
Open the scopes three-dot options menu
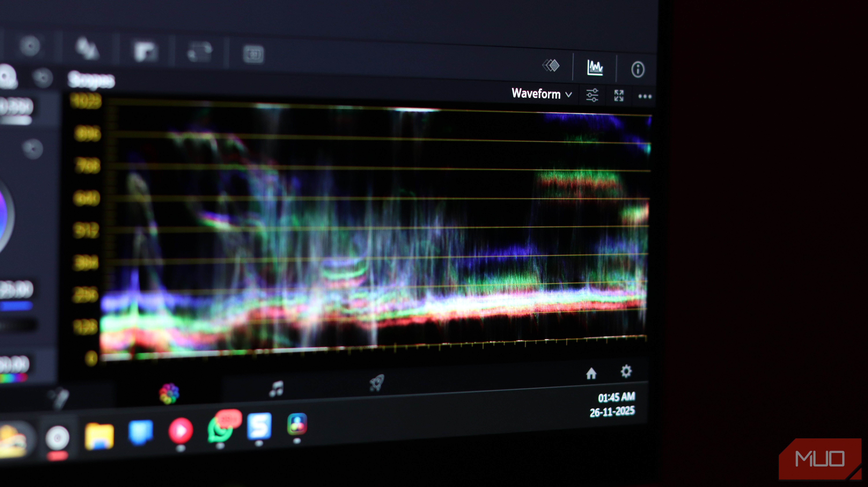click(645, 97)
